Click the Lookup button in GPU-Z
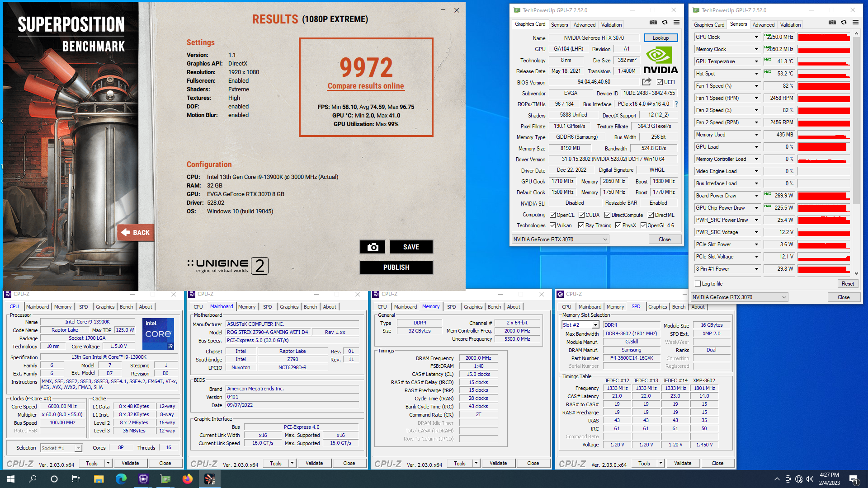Screen dimensions: 868x488 point(660,38)
